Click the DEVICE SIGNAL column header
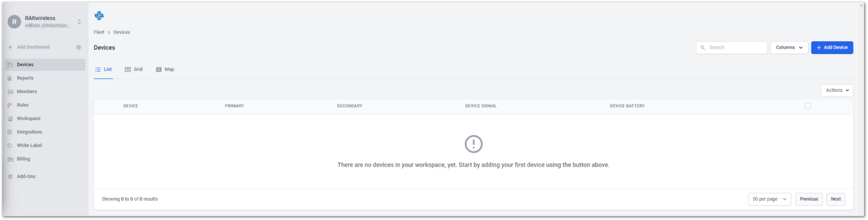 coord(481,106)
